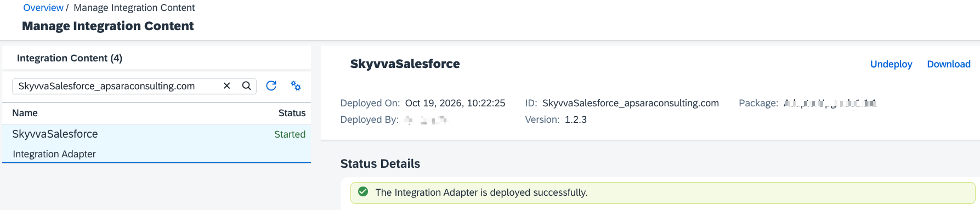
Task: Open table settings gear icon
Action: tap(296, 86)
